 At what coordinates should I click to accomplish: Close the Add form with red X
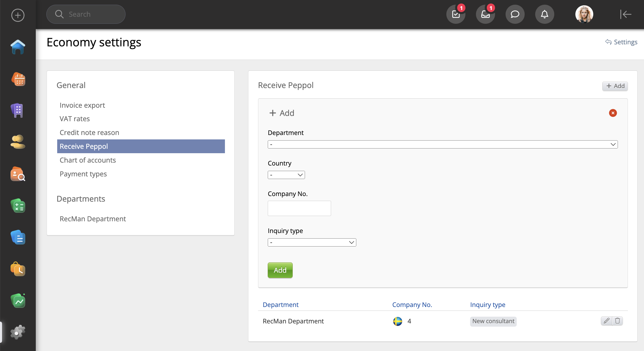[x=613, y=113]
